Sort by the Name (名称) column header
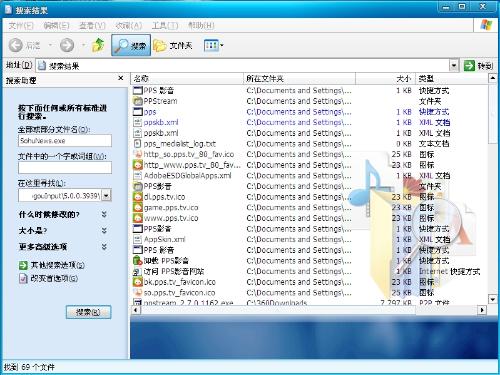 (x=187, y=79)
